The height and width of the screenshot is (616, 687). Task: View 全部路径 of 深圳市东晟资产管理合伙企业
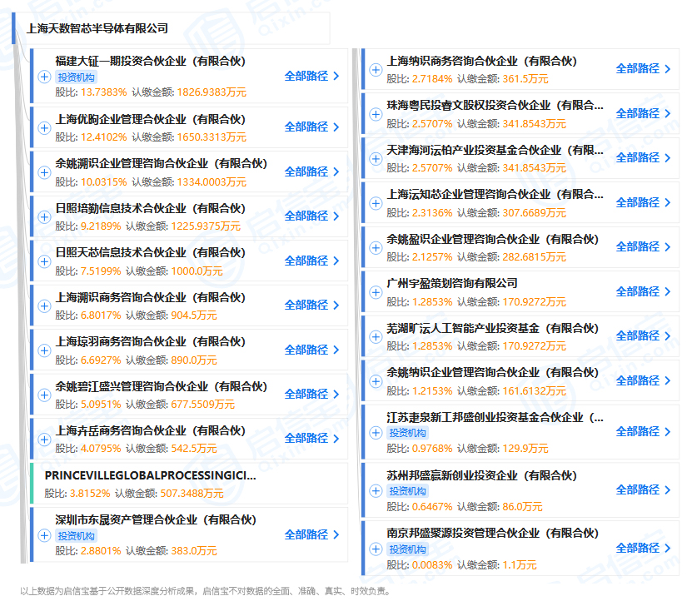click(311, 534)
